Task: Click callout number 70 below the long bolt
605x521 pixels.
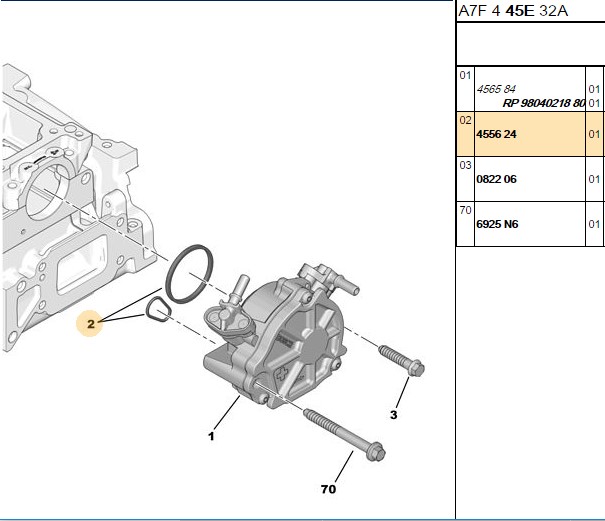Action: [x=328, y=489]
